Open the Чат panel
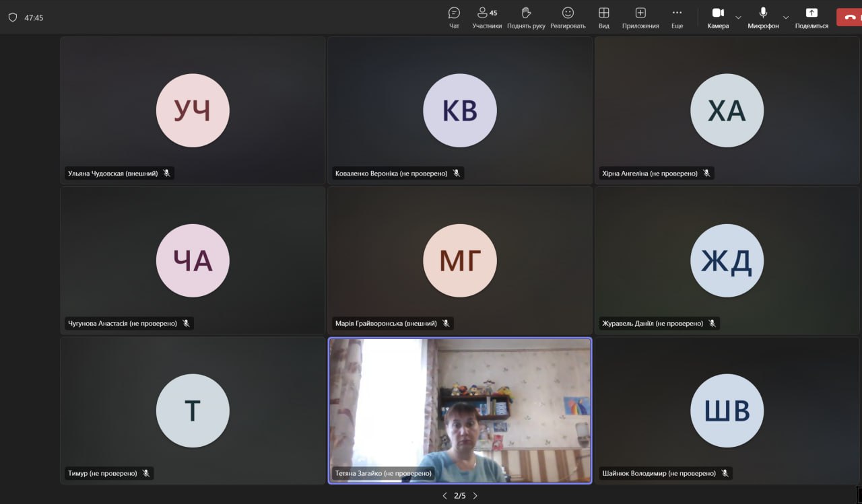Screen dimensions: 862x504 click(454, 17)
